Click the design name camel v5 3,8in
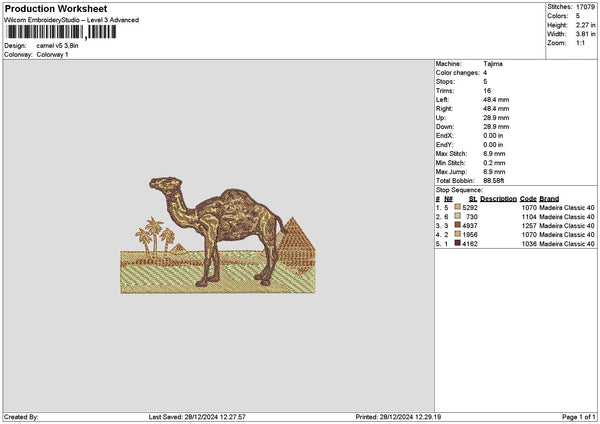600x424 pixels. (x=55, y=45)
